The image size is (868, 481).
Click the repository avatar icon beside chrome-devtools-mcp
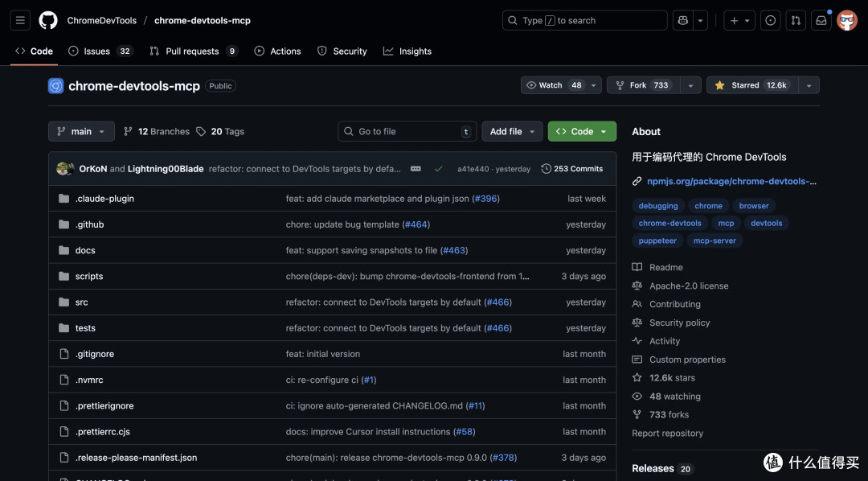(56, 86)
